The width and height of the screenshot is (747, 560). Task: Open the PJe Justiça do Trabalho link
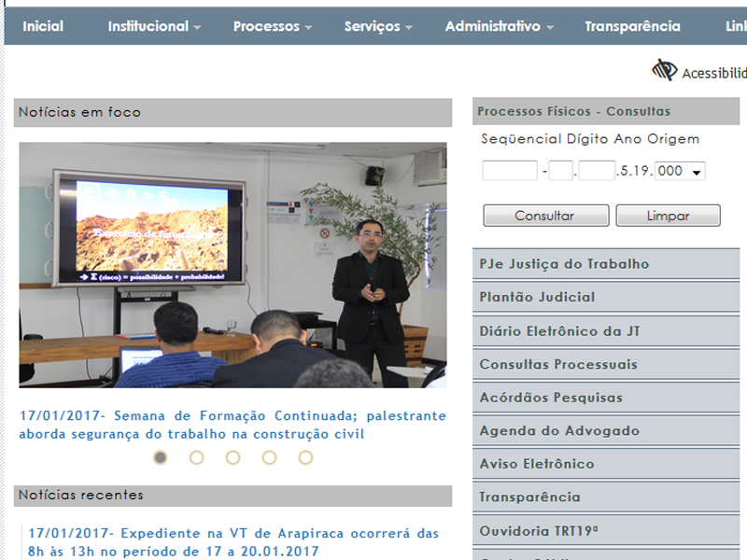(x=606, y=264)
